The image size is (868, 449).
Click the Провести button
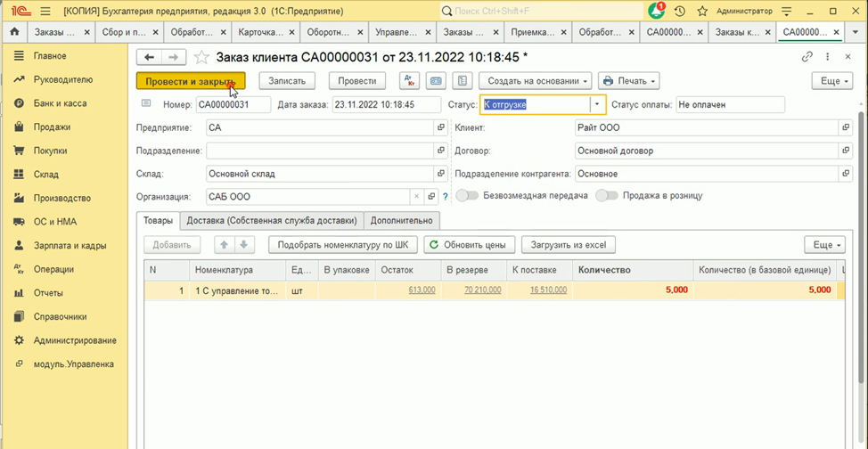(x=357, y=81)
